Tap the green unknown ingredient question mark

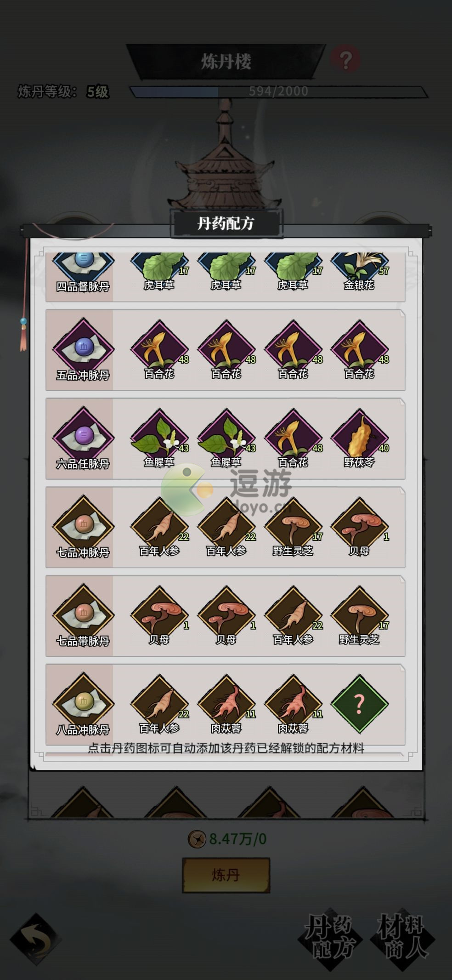(360, 704)
